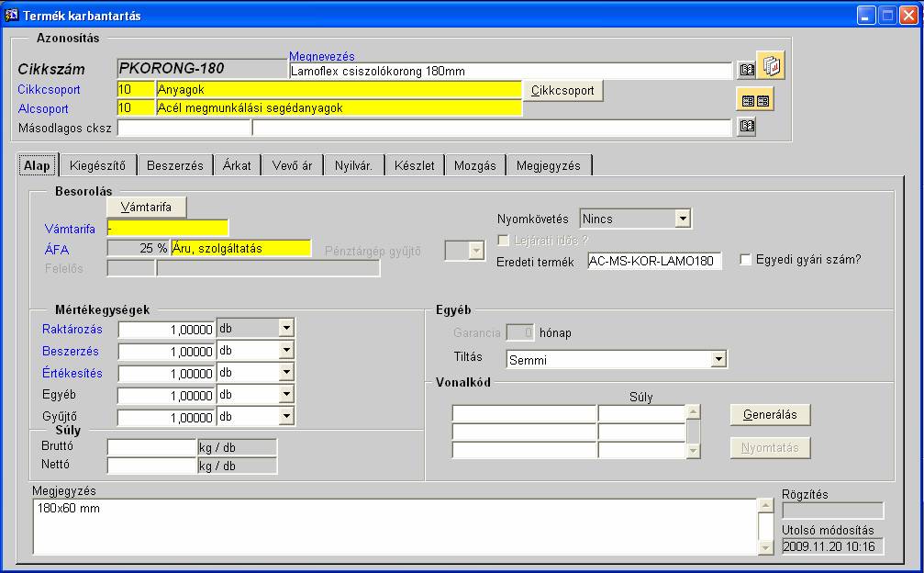The image size is (924, 573).
Task: Click the Raktározás quantity field
Action: (167, 329)
